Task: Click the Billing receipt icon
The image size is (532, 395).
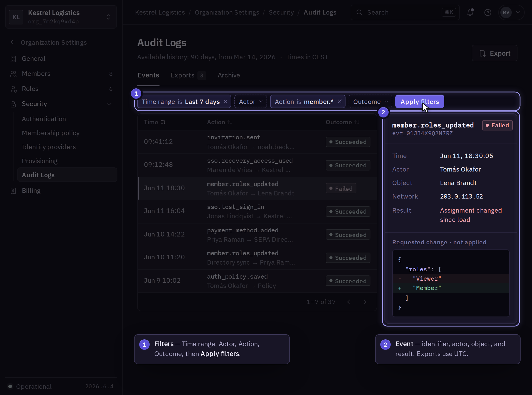Action: pyautogui.click(x=13, y=191)
